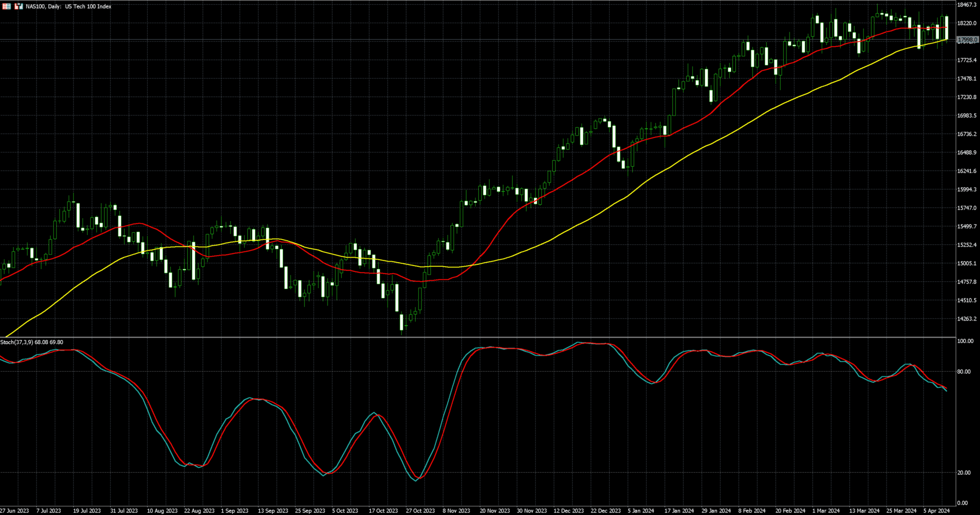The height and width of the screenshot is (515, 980).
Task: Click the 100.00 stochastic scale label
Action: coord(965,341)
